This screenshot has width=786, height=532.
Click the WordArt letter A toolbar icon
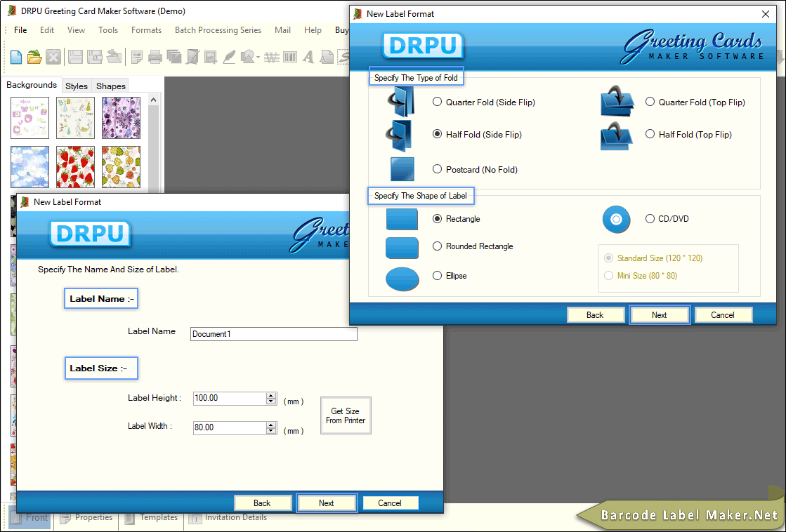tap(308, 57)
